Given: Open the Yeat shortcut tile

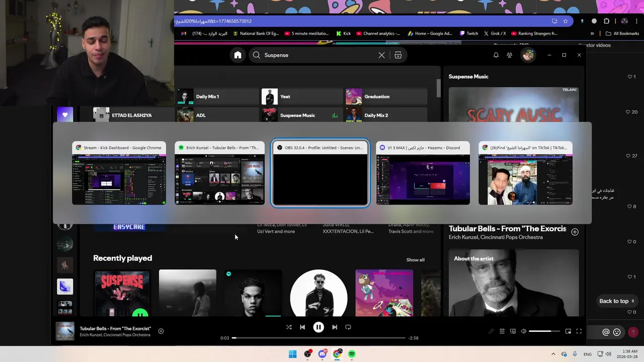Looking at the screenshot, I should 302,97.
